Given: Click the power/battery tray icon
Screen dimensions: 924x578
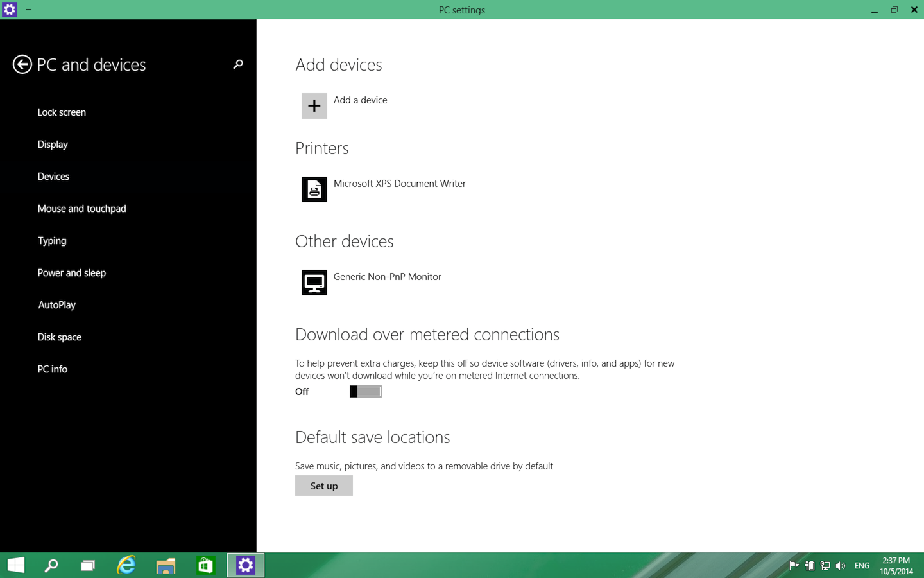Looking at the screenshot, I should point(810,566).
